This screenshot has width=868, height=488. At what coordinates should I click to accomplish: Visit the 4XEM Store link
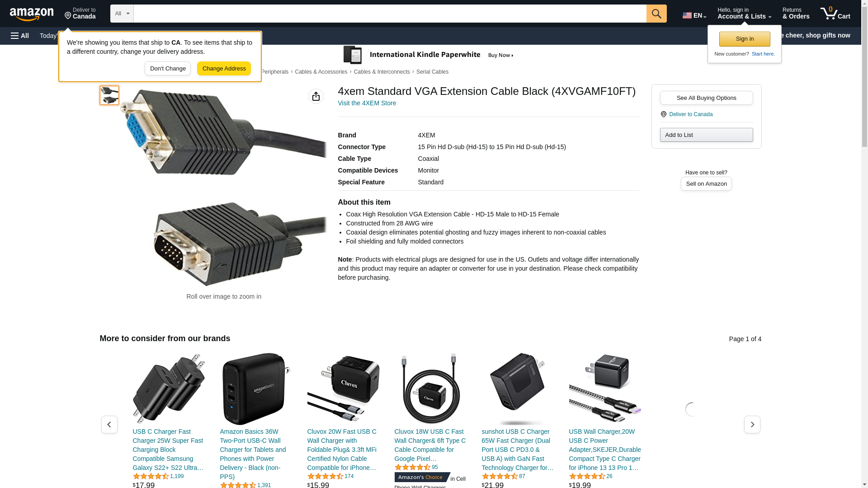click(x=367, y=103)
